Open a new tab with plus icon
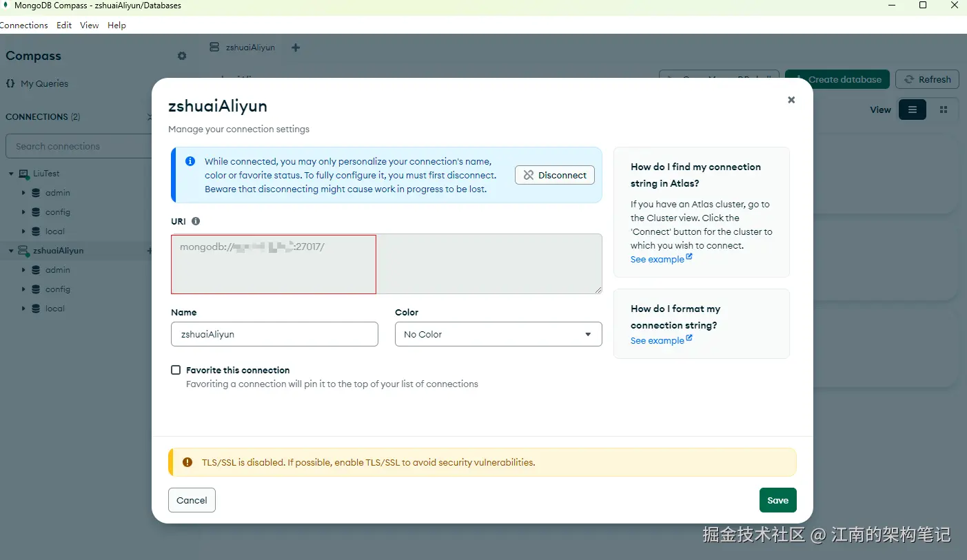This screenshot has height=560, width=967. point(296,48)
